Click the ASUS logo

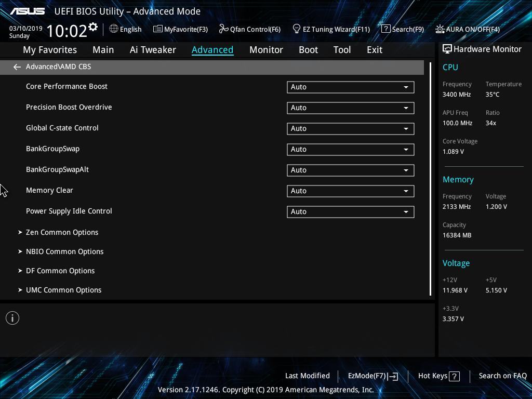pos(27,11)
